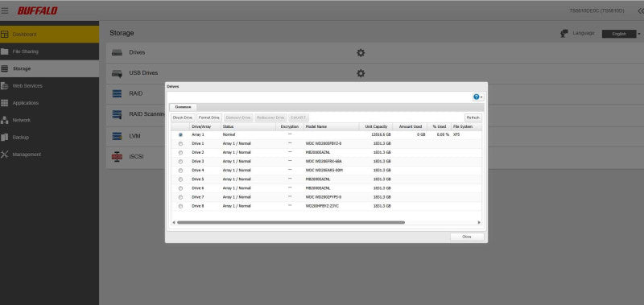Expand the help menu dropdown arrow
This screenshot has width=644, height=305.
click(x=481, y=97)
